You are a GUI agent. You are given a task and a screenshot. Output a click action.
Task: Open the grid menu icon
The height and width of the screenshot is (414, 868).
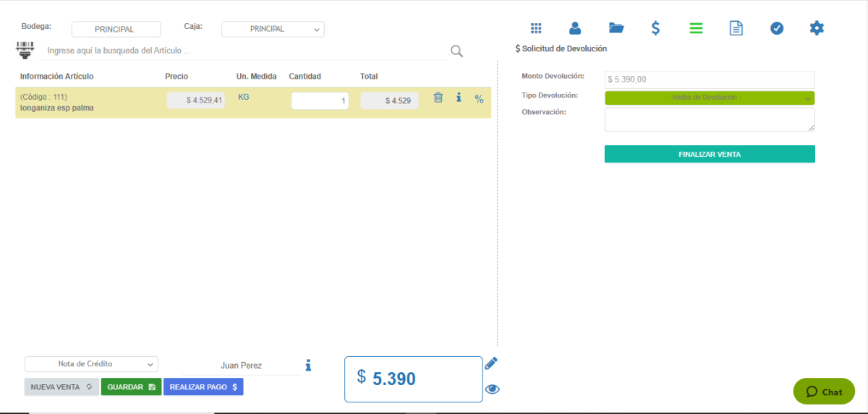[536, 28]
